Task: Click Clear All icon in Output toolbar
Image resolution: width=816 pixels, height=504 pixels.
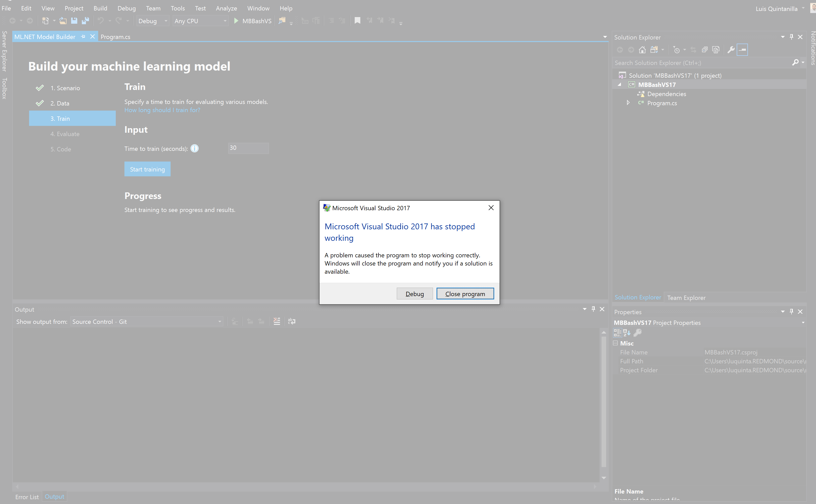Action: [x=277, y=321]
